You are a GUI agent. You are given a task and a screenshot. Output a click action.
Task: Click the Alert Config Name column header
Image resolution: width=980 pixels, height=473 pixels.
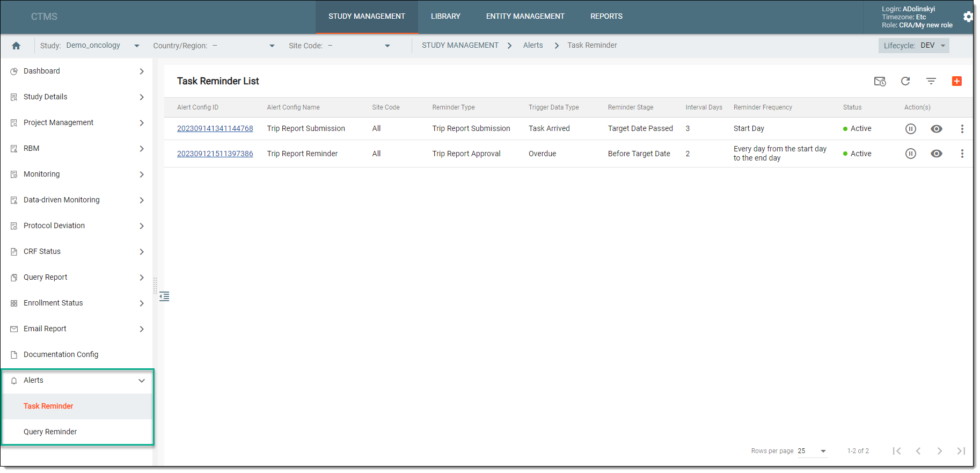[293, 107]
